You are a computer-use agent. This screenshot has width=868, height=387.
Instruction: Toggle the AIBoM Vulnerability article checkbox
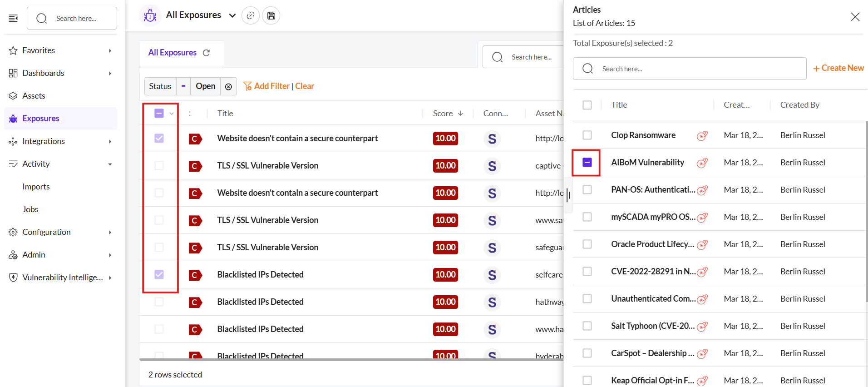click(587, 162)
